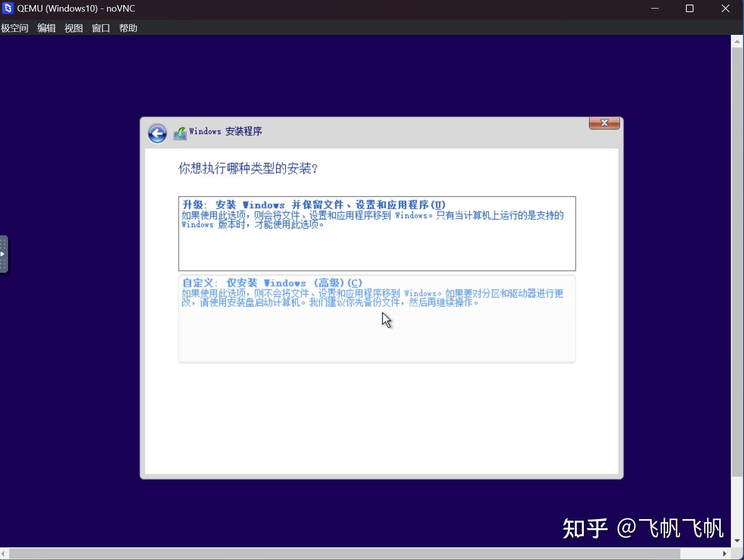
Task: Click the QEMU logo in the window title bar
Action: [8, 8]
